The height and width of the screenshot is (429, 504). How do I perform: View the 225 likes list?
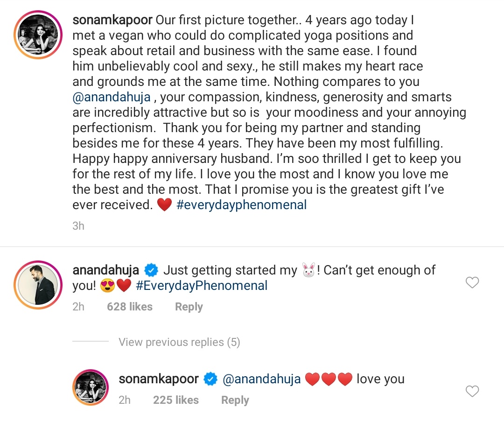coord(176,400)
